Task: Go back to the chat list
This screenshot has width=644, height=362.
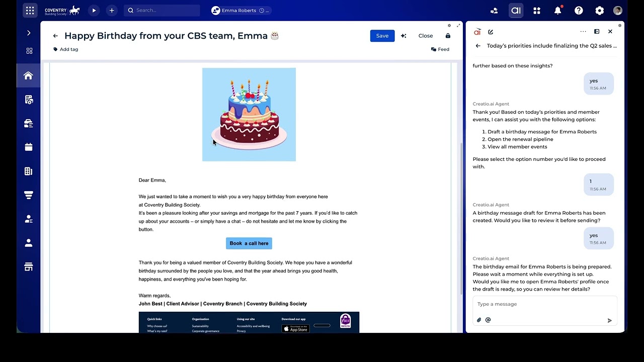Action: tap(478, 46)
